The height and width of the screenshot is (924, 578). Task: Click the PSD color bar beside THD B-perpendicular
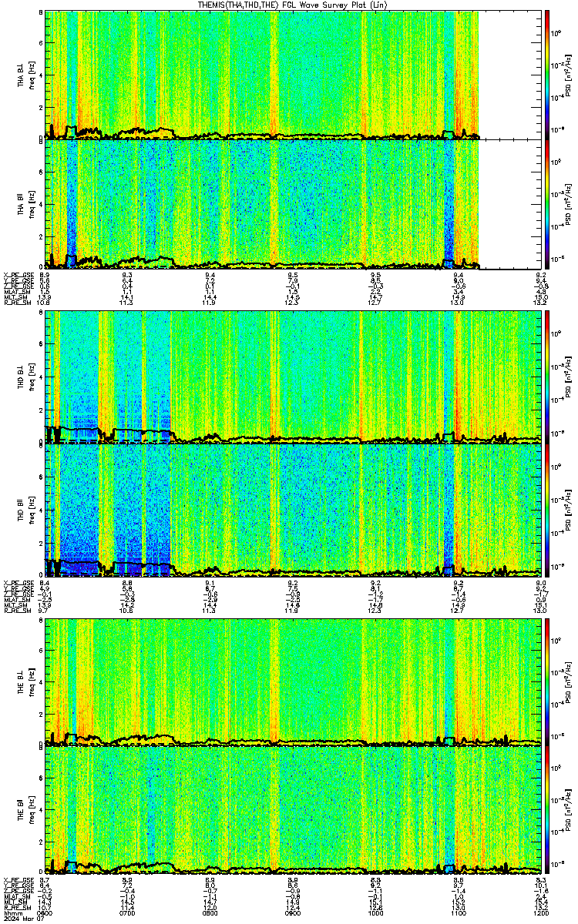547,377
